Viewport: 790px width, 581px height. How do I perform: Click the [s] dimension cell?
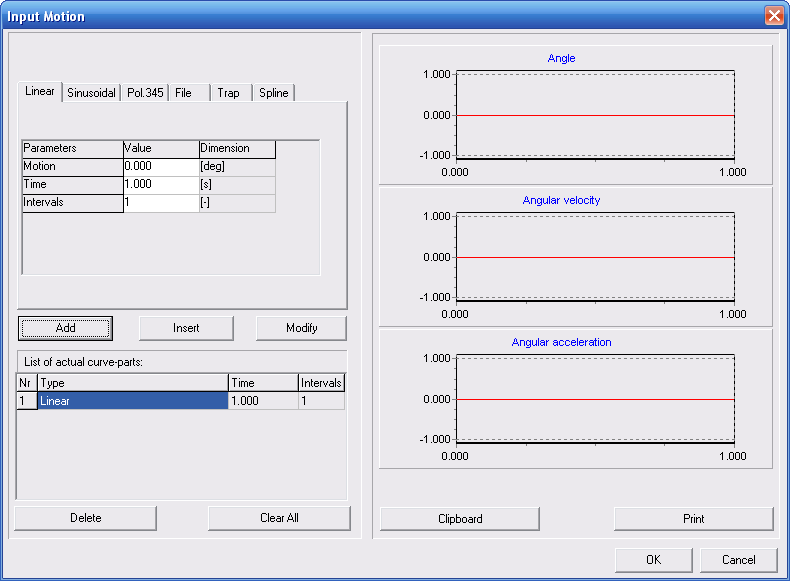coord(237,184)
